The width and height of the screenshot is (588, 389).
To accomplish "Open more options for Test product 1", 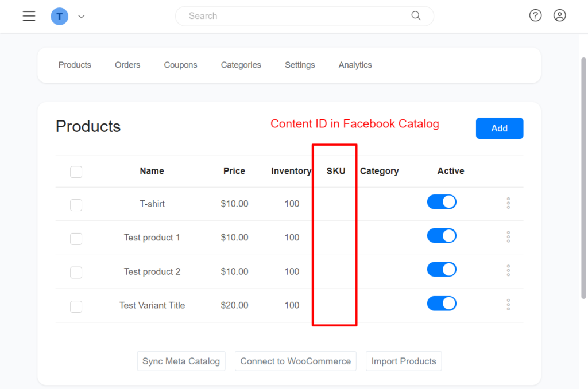I will tap(508, 237).
